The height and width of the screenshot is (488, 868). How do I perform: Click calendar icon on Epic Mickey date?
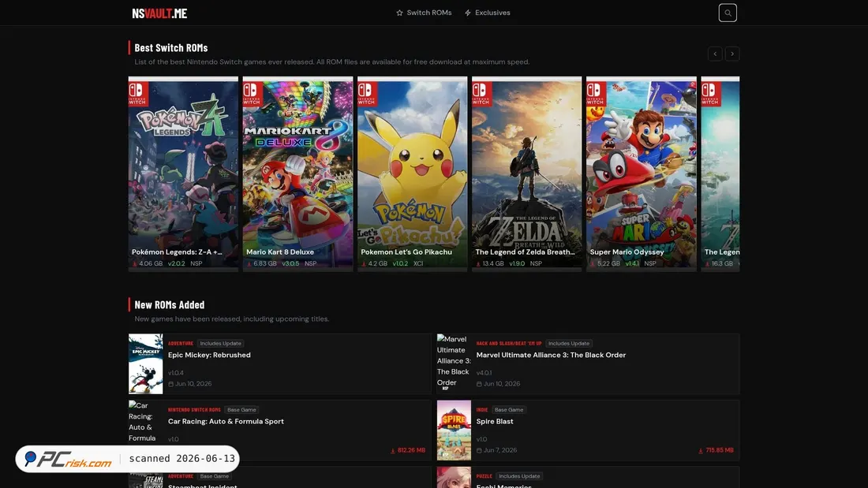tap(170, 384)
